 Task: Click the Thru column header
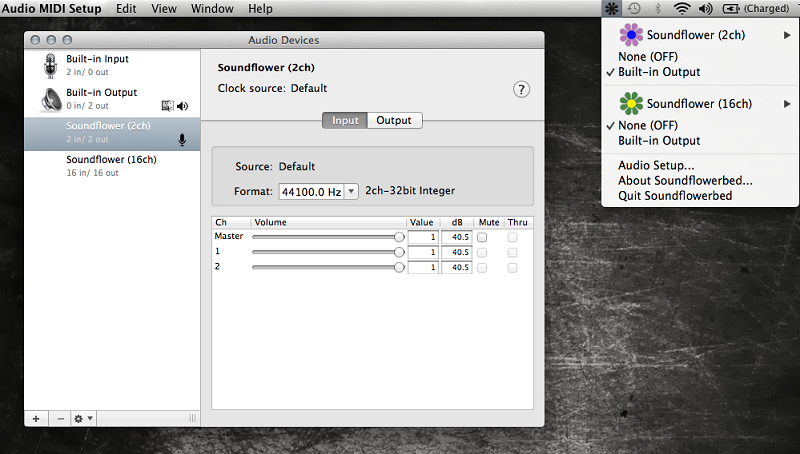pyautogui.click(x=518, y=222)
